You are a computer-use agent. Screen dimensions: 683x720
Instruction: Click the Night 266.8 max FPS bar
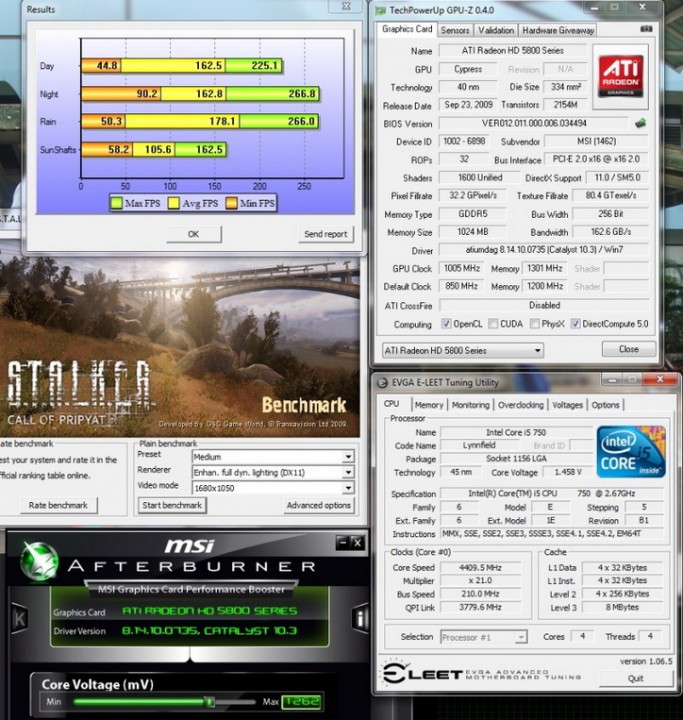[x=273, y=94]
